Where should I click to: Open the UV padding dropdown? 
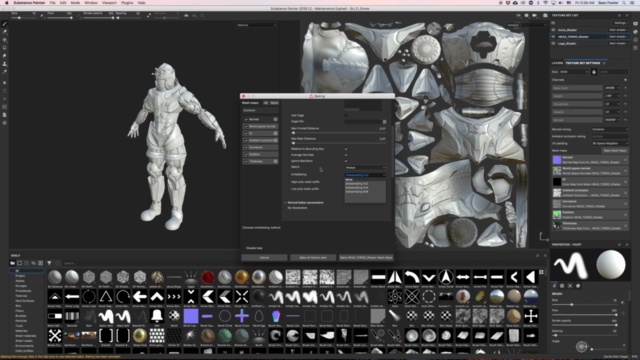610,143
